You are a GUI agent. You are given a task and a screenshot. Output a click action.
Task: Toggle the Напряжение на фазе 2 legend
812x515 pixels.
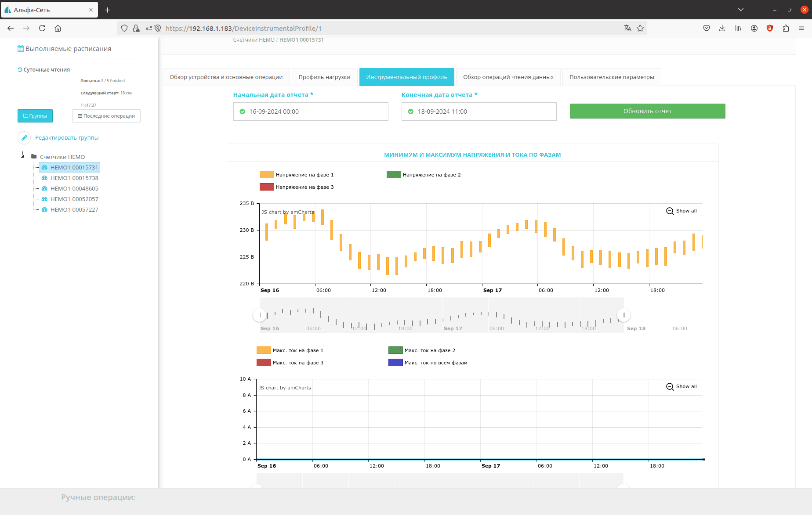click(x=424, y=175)
